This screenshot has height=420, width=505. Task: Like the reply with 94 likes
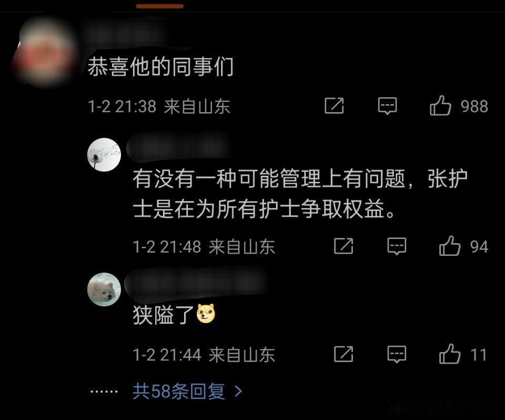[450, 246]
